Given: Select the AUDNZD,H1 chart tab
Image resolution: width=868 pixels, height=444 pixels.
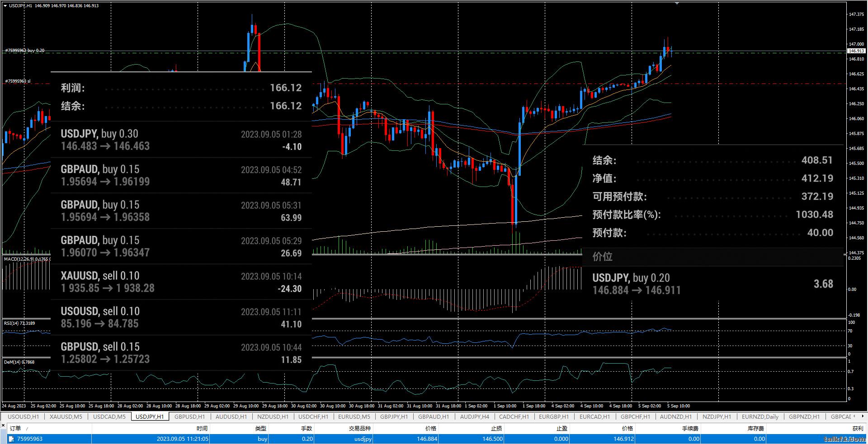Looking at the screenshot, I should click(x=675, y=416).
